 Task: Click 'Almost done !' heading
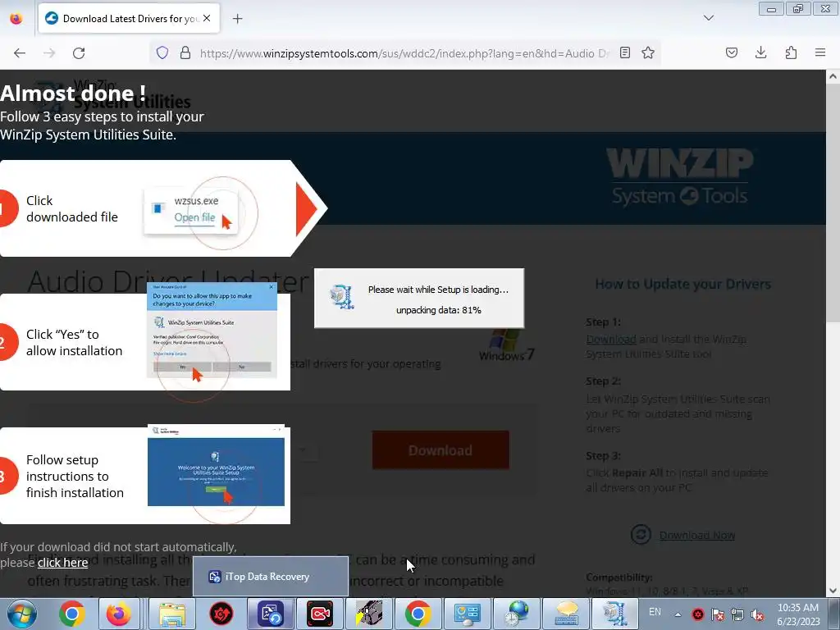[x=73, y=93]
